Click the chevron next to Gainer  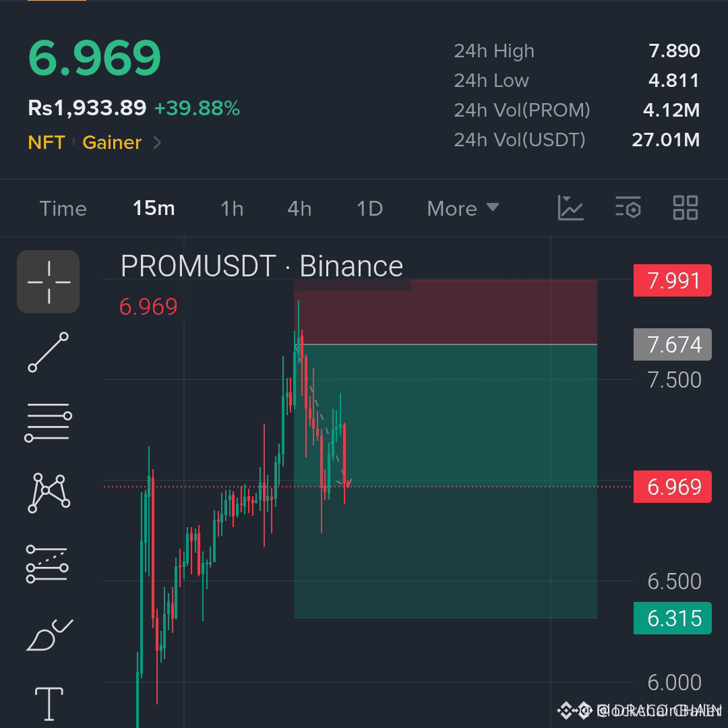pos(157,142)
